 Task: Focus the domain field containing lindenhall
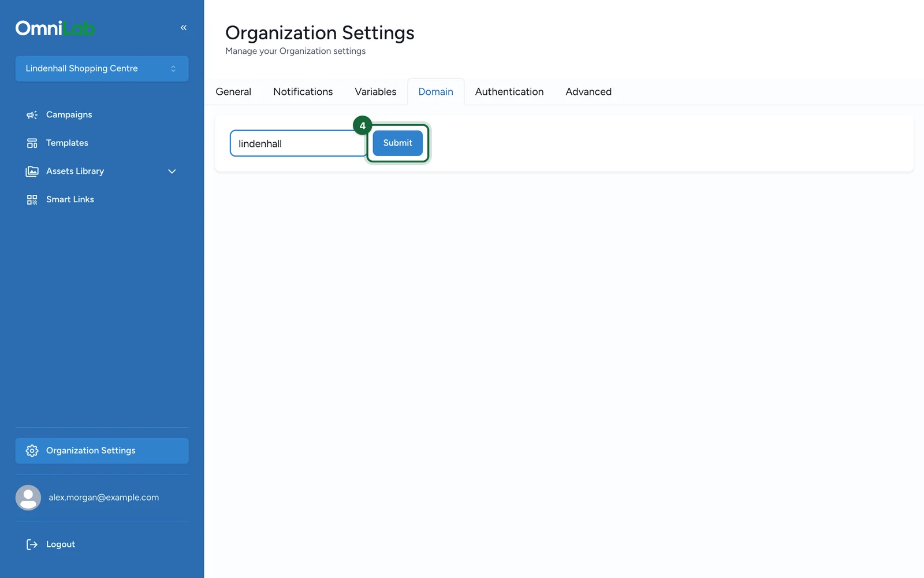pyautogui.click(x=299, y=143)
